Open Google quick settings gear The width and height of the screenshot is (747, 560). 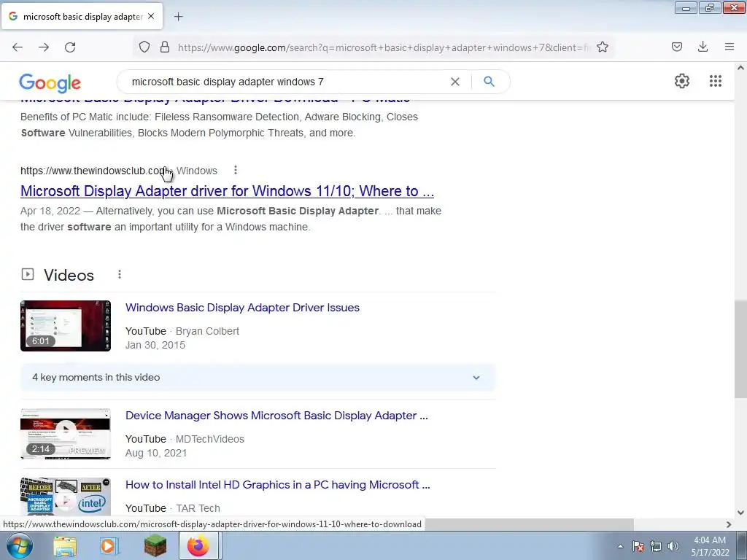coord(682,81)
